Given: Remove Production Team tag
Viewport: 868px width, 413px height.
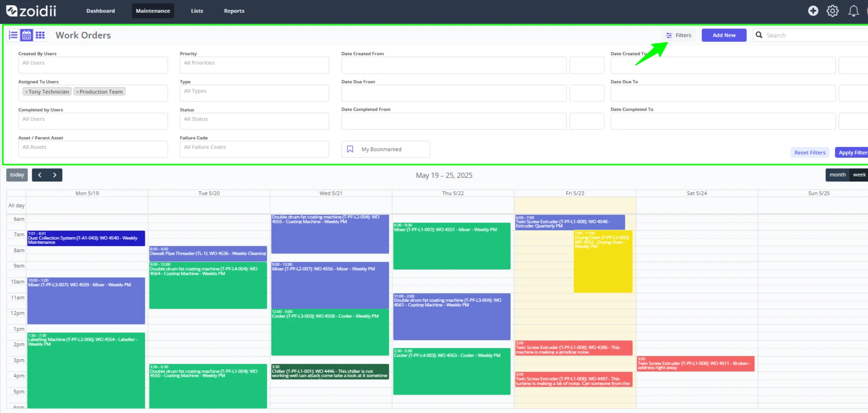Looking at the screenshot, I should [x=77, y=92].
